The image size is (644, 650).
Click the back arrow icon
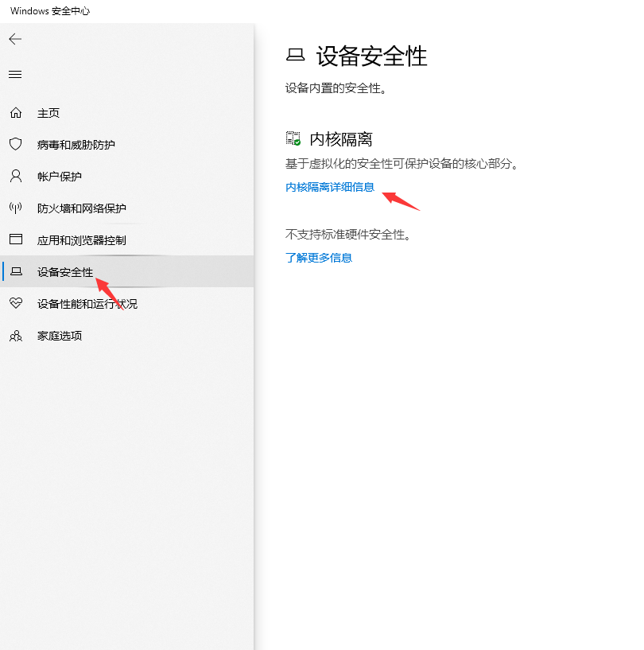click(15, 39)
